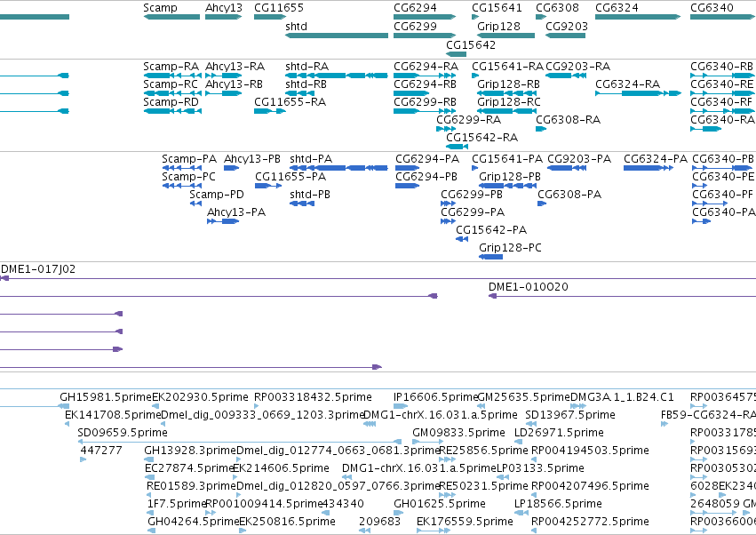Click EST RP004252772.5prime
Image resolution: width=756 pixels, height=535 pixels.
pos(590,522)
